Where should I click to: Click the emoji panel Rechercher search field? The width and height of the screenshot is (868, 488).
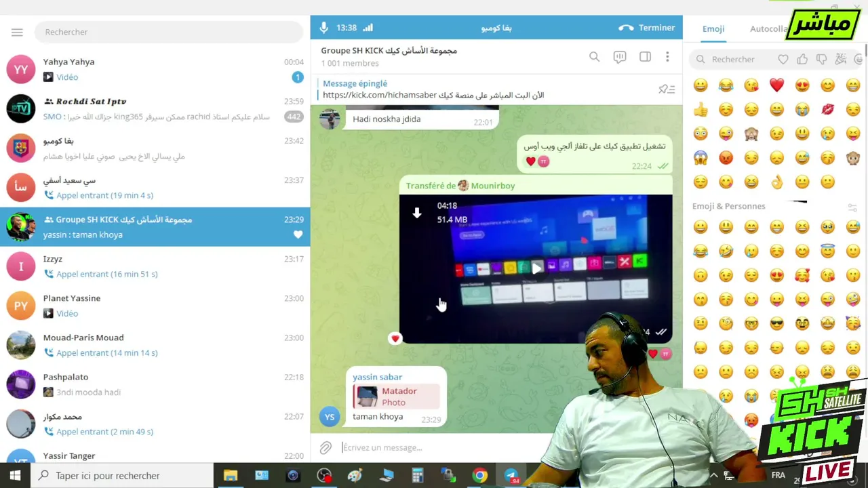(734, 60)
